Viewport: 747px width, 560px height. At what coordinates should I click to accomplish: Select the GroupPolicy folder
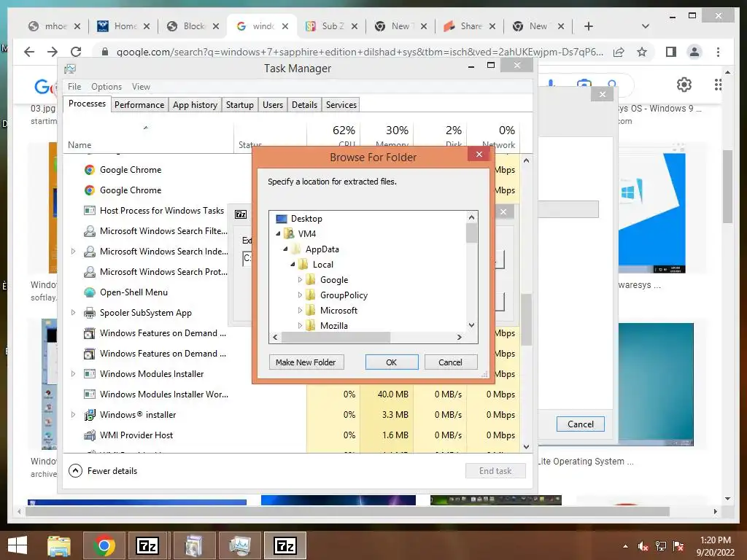pos(344,295)
